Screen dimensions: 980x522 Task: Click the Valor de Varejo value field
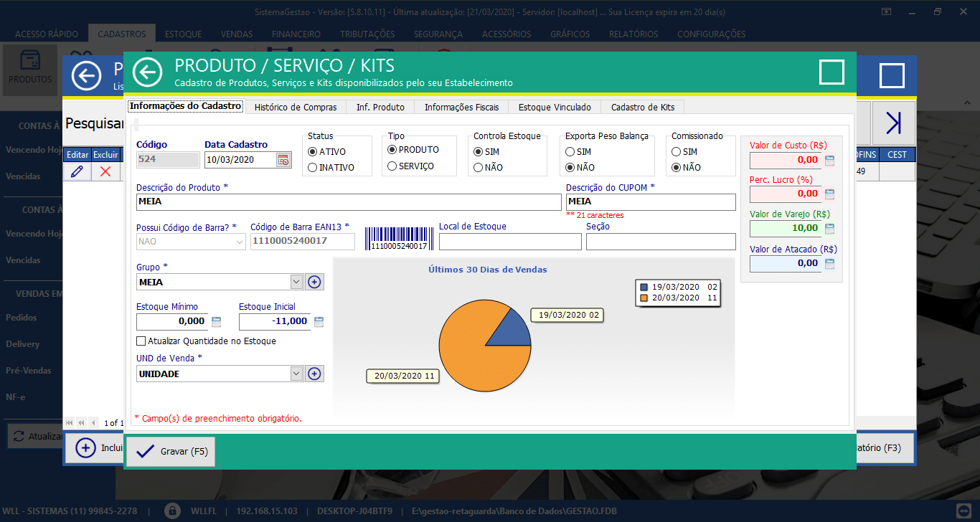(x=786, y=229)
